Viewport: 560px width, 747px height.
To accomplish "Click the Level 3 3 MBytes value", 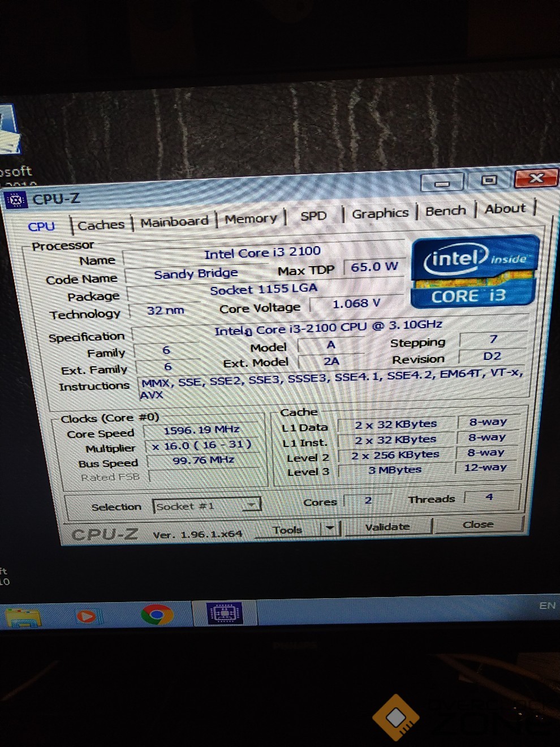I will [395, 470].
